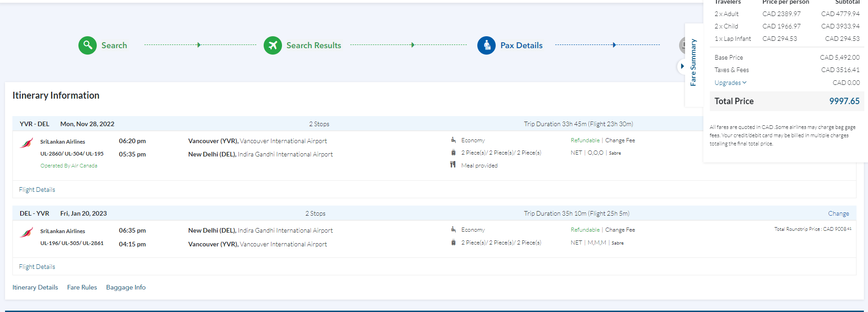Open the Itinerary Details tab

pos(35,287)
